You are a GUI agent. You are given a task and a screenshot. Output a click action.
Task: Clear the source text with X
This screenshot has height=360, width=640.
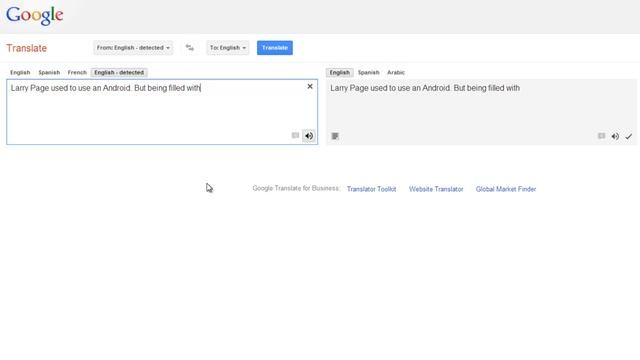tap(310, 87)
